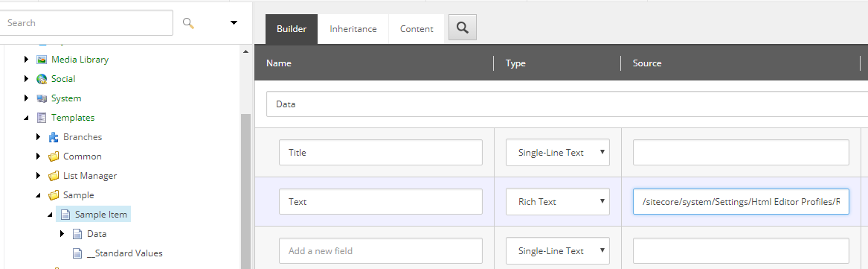Screen dimensions: 868x269
Task: Click the Source input containing Html Editor Profiles path
Action: (x=742, y=202)
